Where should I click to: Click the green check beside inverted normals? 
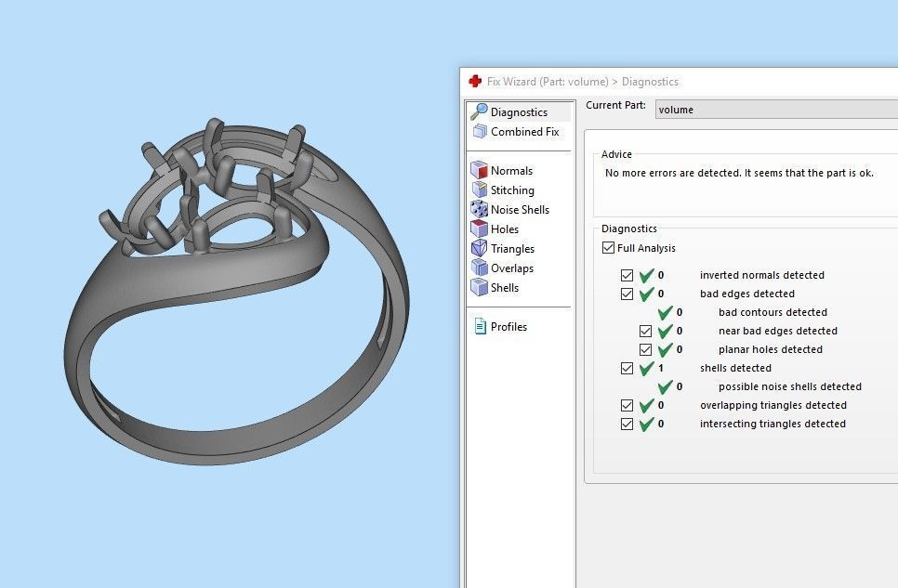(x=647, y=275)
